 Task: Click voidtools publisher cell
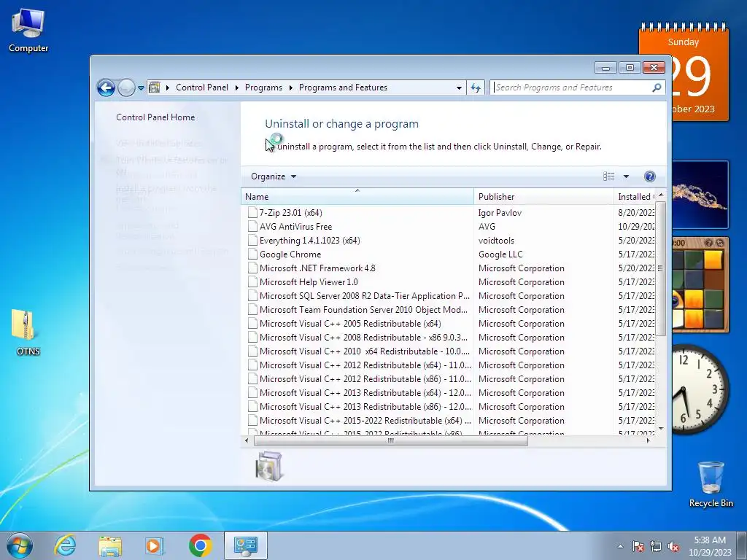tap(496, 241)
